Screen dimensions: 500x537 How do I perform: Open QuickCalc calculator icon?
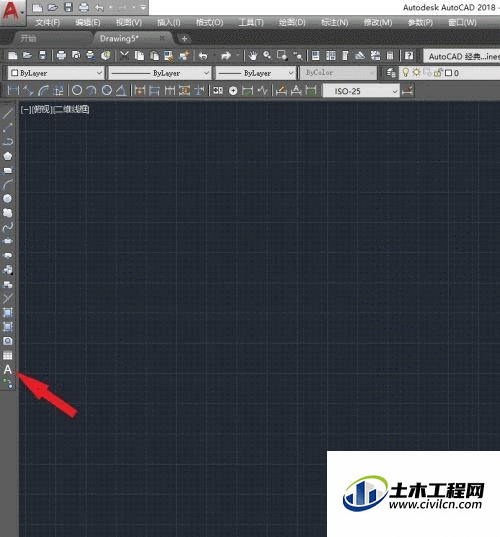(x=390, y=55)
